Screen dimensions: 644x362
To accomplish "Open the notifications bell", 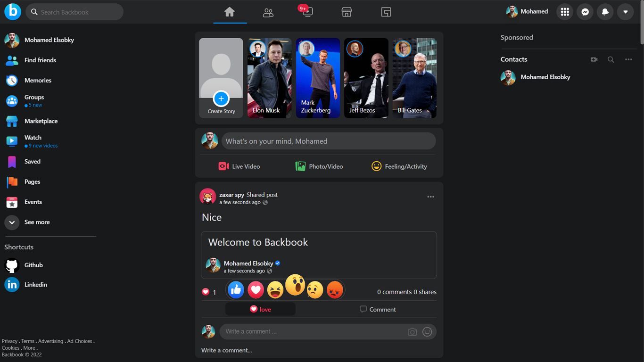I will click(x=605, y=12).
